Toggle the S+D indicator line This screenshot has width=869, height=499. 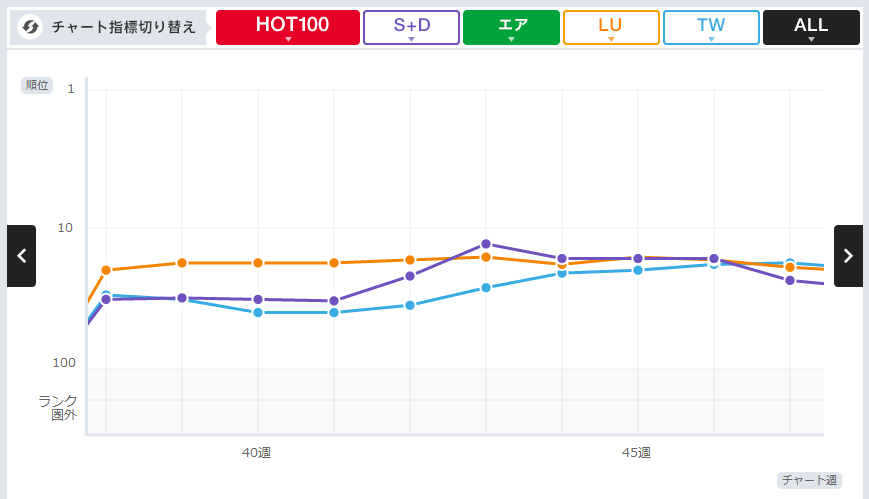coord(411,28)
